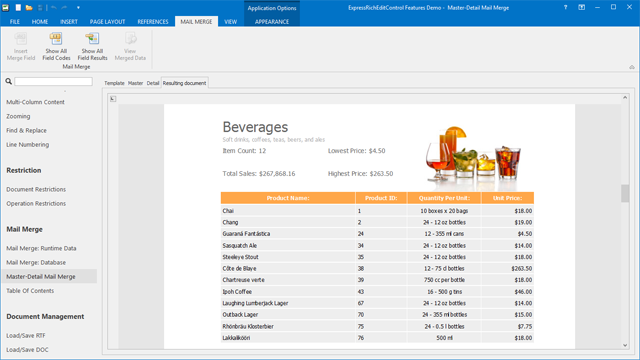Open the APPEARANCE ribbon tab

click(x=272, y=22)
